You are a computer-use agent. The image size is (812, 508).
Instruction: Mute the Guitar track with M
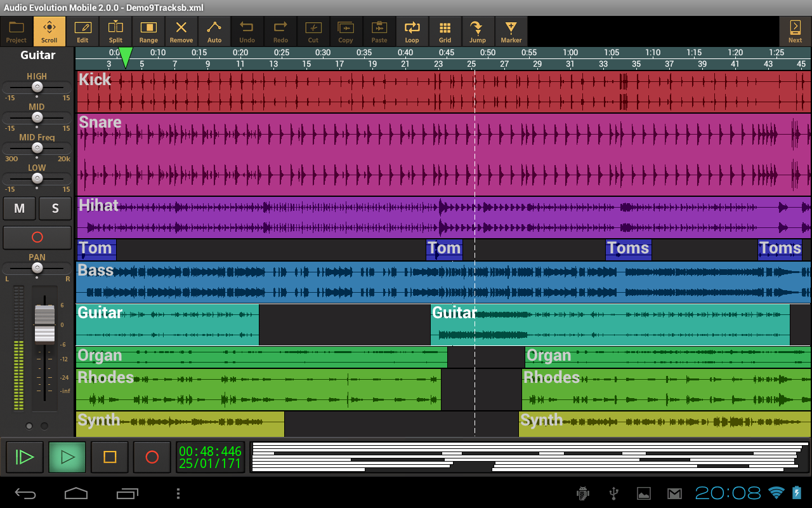click(x=19, y=208)
